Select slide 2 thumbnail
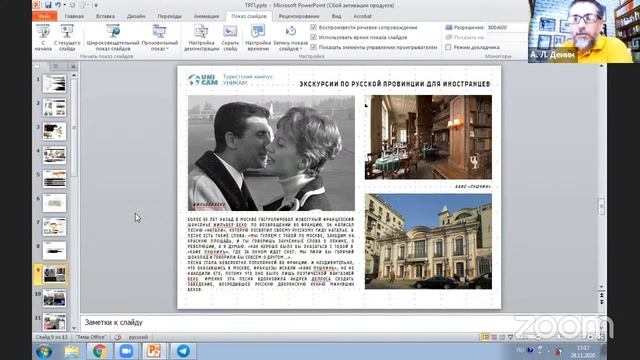 (x=54, y=107)
